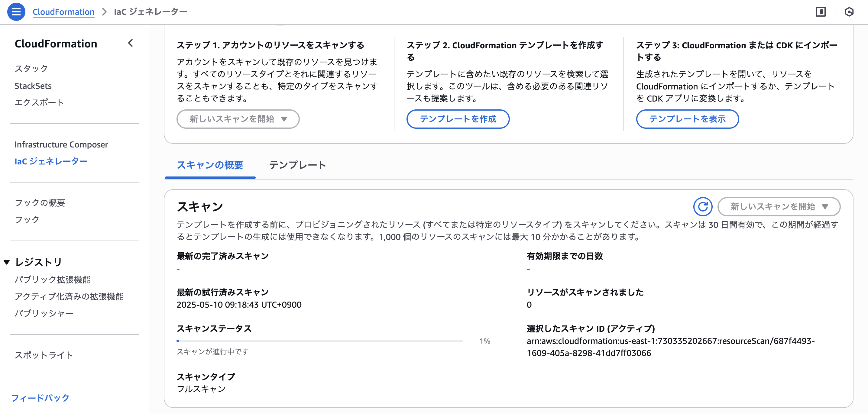
Task: Open スポットライト in the sidebar
Action: 44,355
